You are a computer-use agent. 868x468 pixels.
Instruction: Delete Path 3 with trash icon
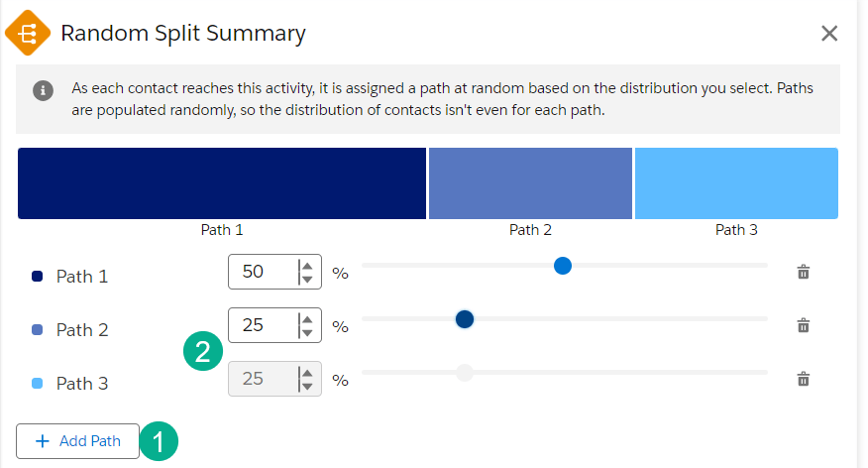click(x=804, y=379)
